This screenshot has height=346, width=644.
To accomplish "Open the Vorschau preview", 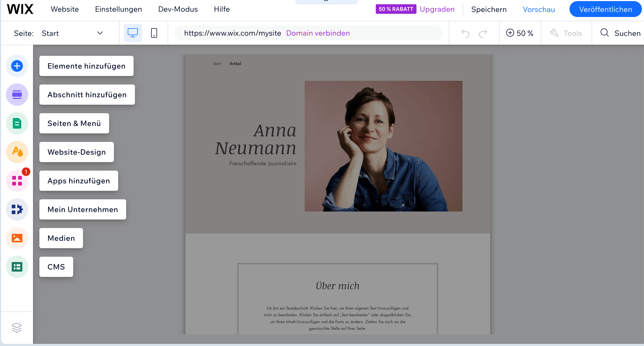I will pos(539,10).
